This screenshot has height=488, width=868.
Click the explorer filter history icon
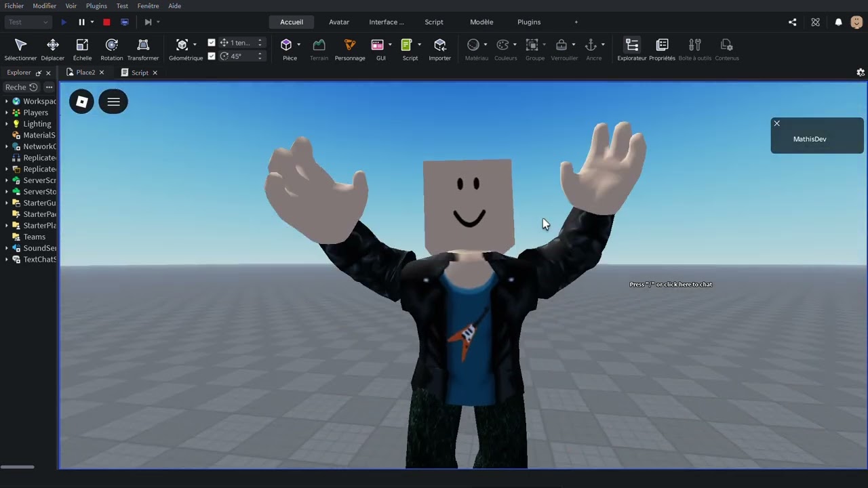tap(33, 87)
